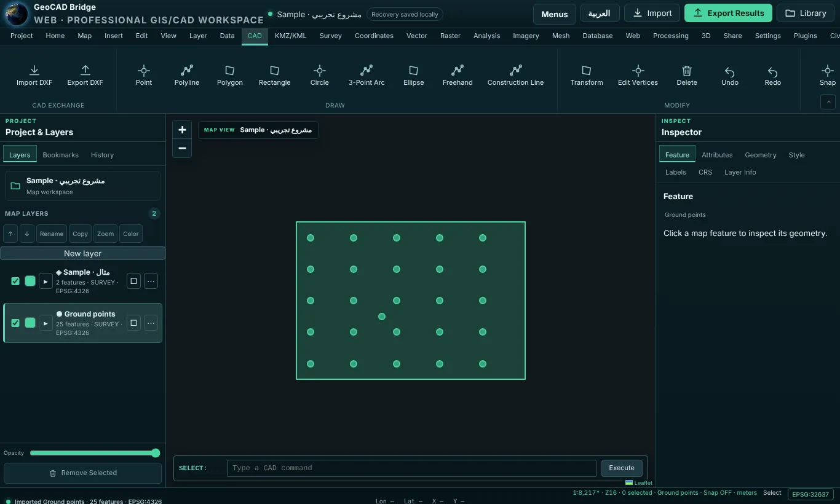Click the Execute command button
The height and width of the screenshot is (504, 840).
622,468
